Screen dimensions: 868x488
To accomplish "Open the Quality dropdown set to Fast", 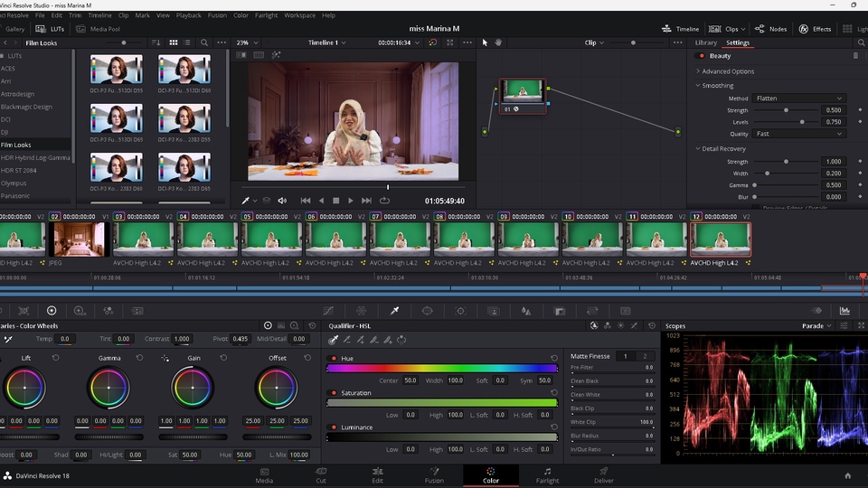I will [798, 134].
